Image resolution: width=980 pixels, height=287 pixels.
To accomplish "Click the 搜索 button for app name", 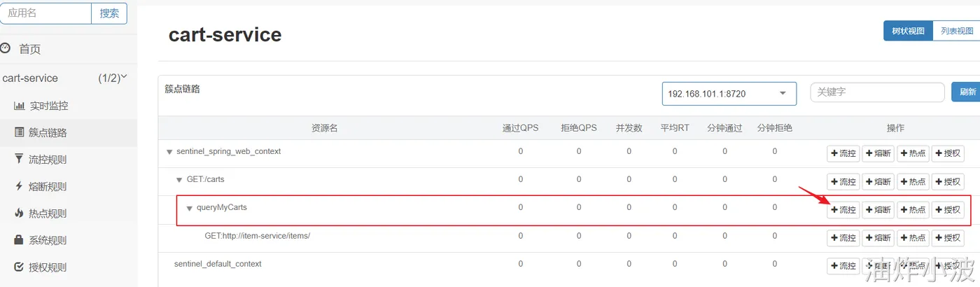I will pos(109,13).
